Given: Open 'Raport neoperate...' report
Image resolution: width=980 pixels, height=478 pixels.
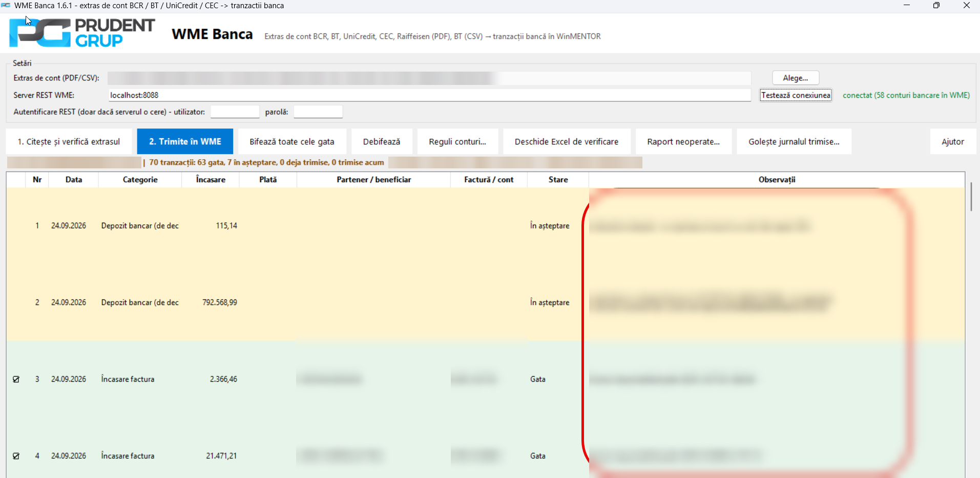Looking at the screenshot, I should tap(683, 142).
